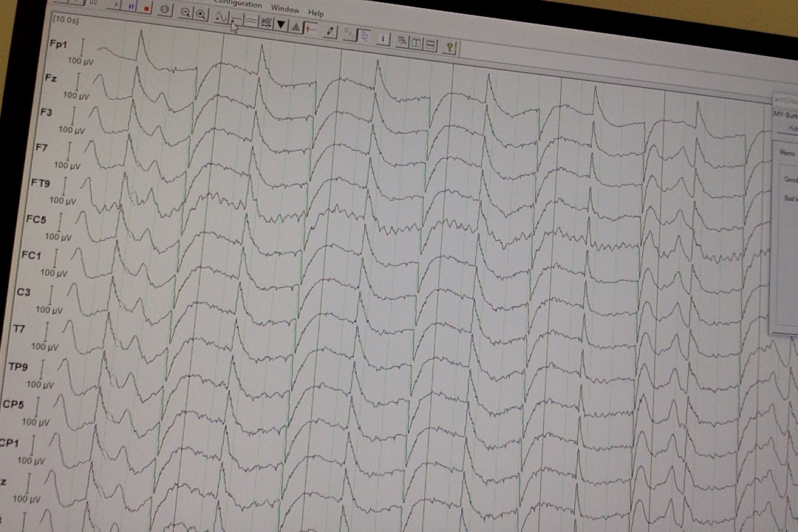Click the 100 µV scale under TP9

click(x=40, y=384)
